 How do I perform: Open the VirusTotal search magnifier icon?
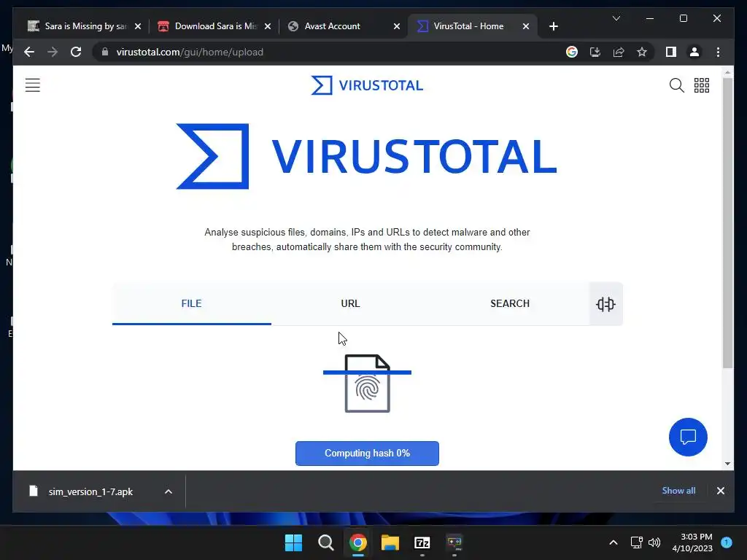pos(676,85)
